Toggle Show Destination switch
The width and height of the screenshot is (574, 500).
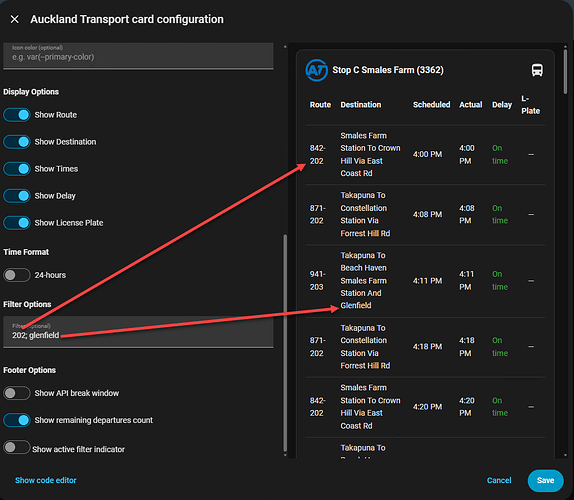[x=17, y=142]
